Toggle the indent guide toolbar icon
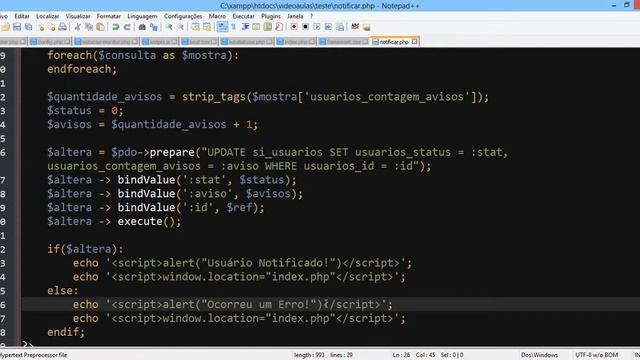Screen dimensions: 640x360 (x=245, y=27)
